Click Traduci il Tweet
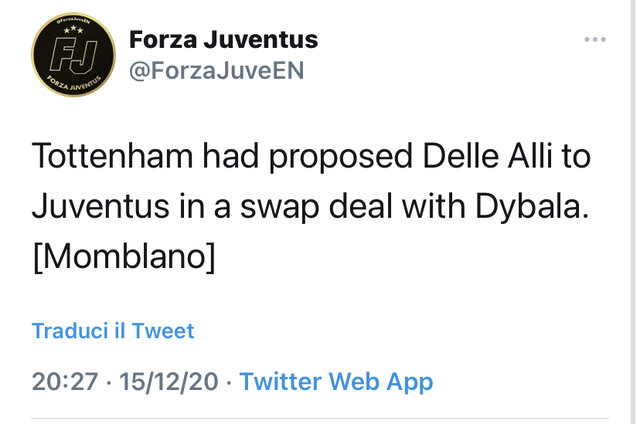 click(113, 331)
